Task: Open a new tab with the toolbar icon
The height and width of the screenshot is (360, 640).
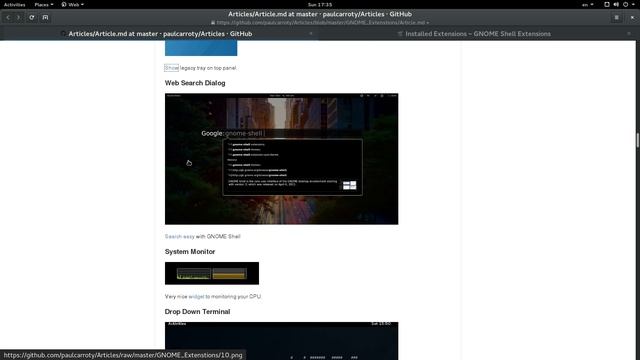Action: [x=45, y=18]
